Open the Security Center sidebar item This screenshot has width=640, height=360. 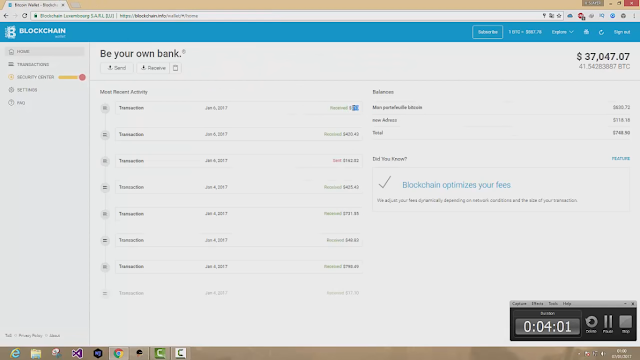coord(35,77)
